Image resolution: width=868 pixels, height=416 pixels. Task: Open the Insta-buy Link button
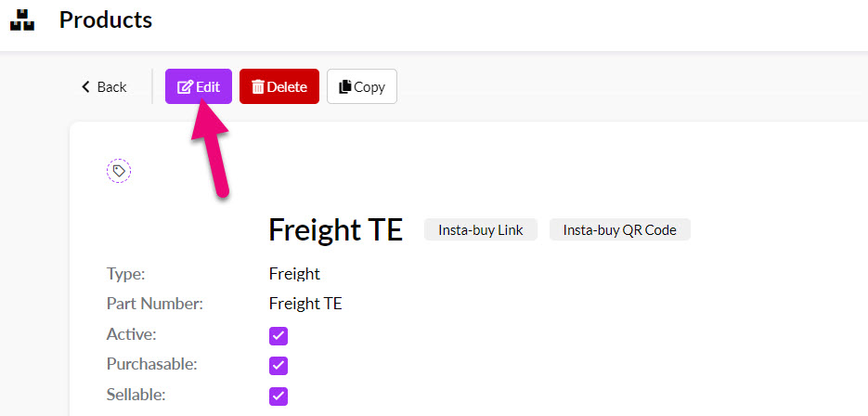pyautogui.click(x=481, y=229)
